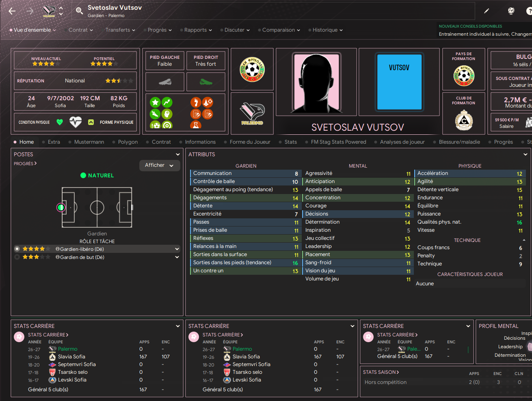The height and width of the screenshot is (401, 532).
Task: Expand the Gardien-libéro role row arrow
Action: click(x=177, y=249)
